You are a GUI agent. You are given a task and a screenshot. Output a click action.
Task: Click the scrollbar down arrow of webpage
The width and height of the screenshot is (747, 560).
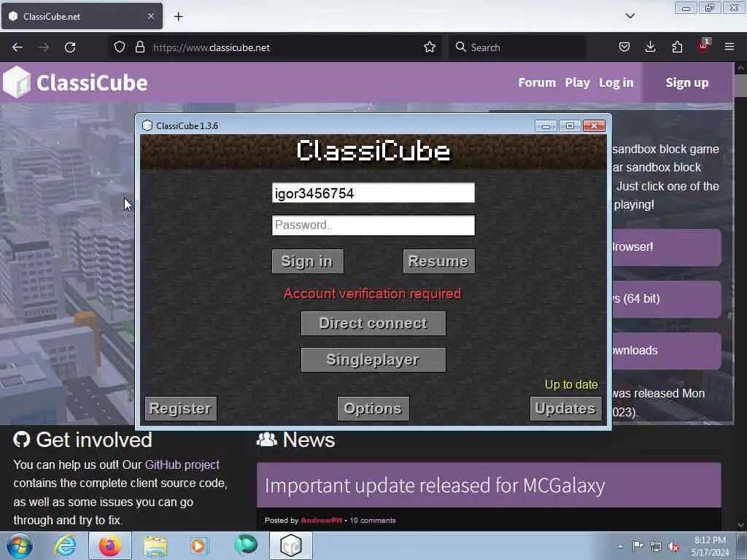740,525
